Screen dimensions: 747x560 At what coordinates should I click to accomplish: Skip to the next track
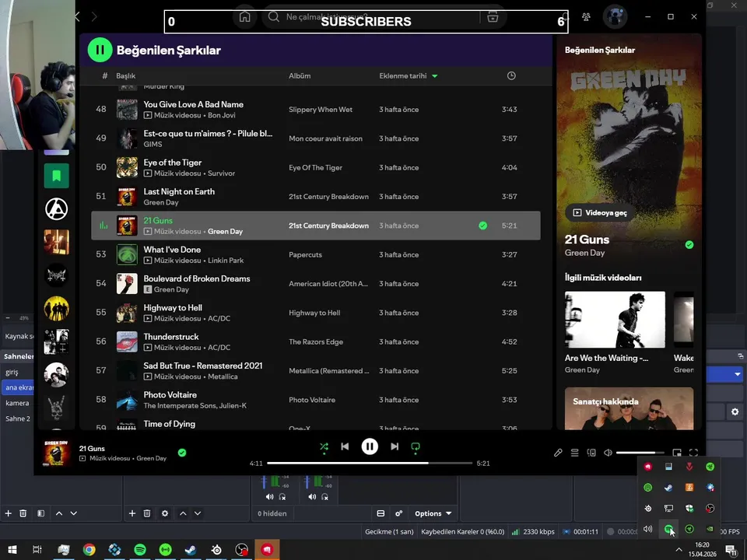click(395, 446)
